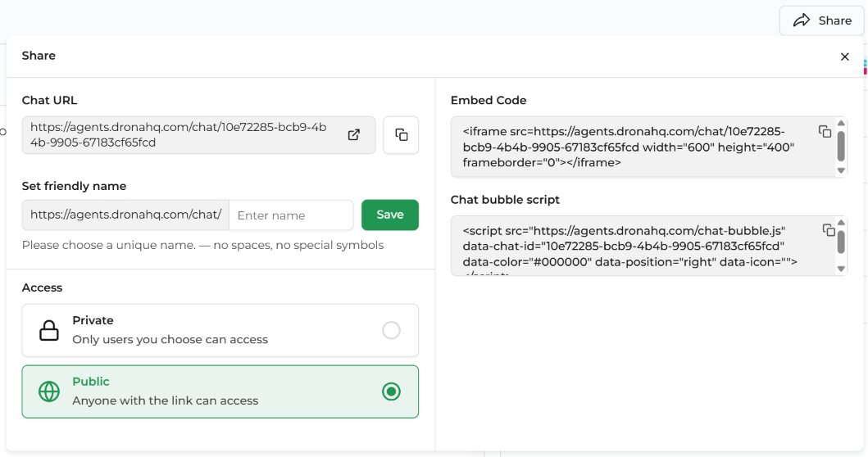
Task: Save the friendly name
Action: tap(389, 215)
